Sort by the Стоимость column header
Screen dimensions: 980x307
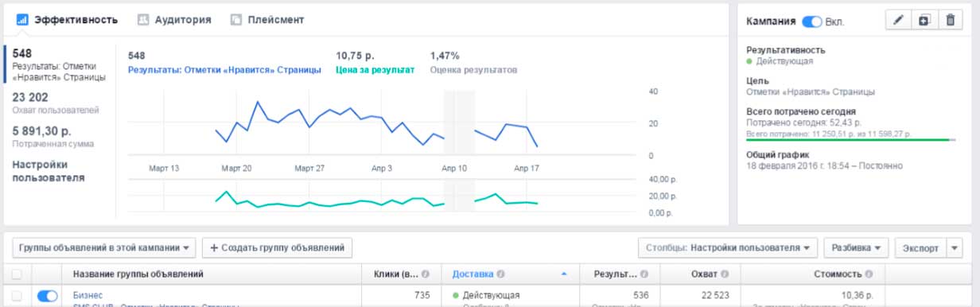point(838,274)
